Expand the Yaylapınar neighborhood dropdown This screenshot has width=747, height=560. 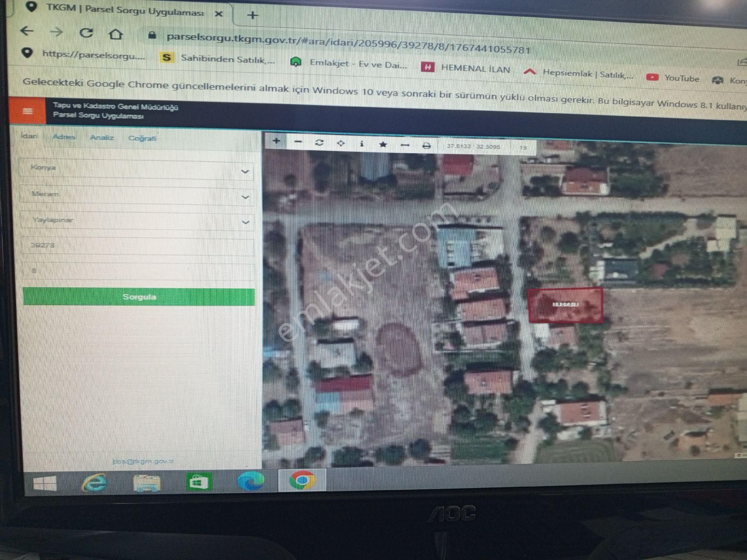pos(246,223)
